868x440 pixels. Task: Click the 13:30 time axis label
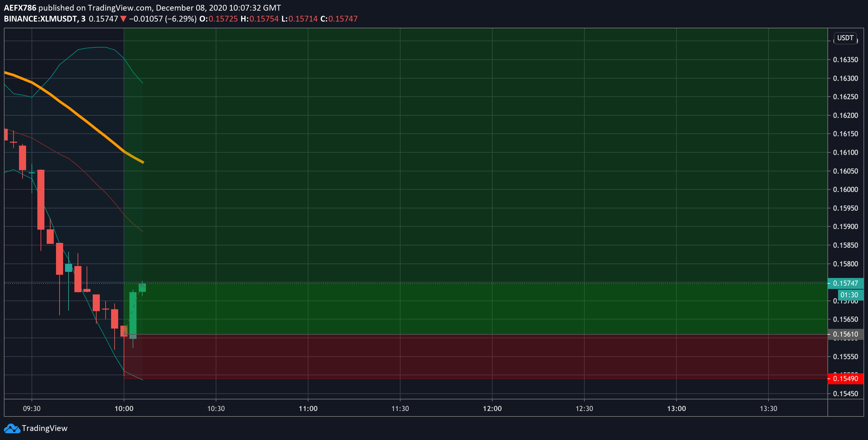tap(769, 409)
